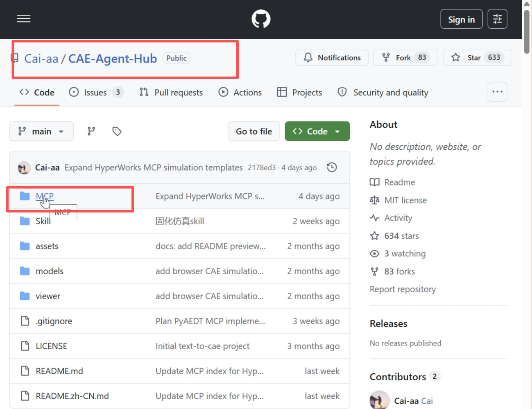Open commit 'Plan PyAEDT MCP impleme...'

[210, 321]
